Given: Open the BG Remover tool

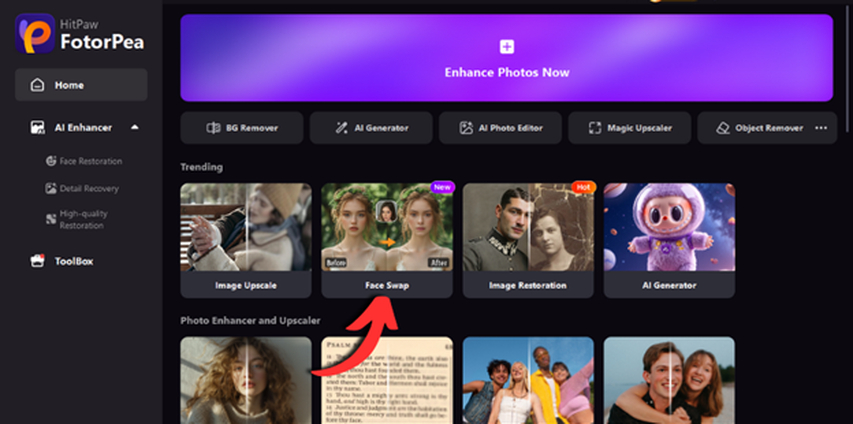Looking at the screenshot, I should [x=242, y=128].
